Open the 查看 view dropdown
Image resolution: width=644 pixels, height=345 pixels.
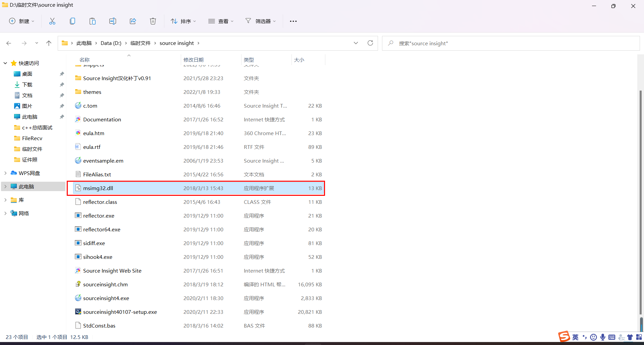221,21
